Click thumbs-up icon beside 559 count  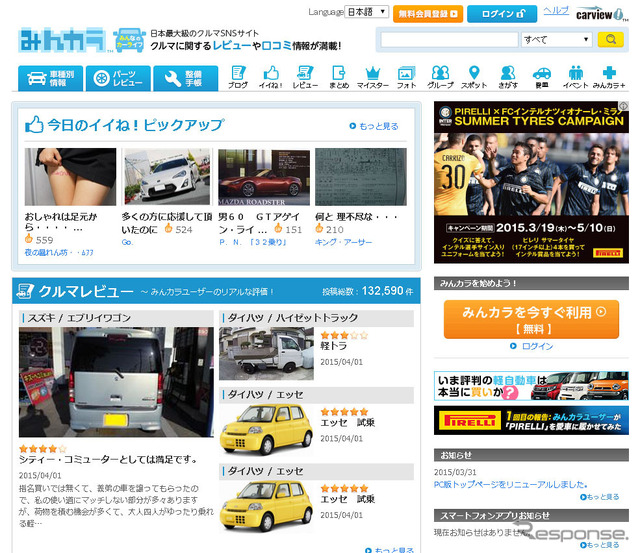(29, 238)
